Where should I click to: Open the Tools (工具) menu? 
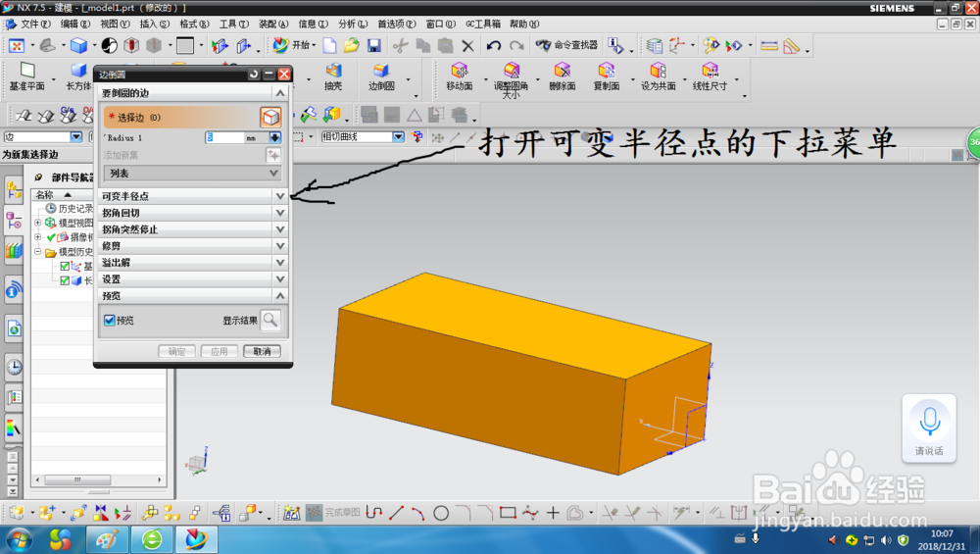[x=234, y=24]
